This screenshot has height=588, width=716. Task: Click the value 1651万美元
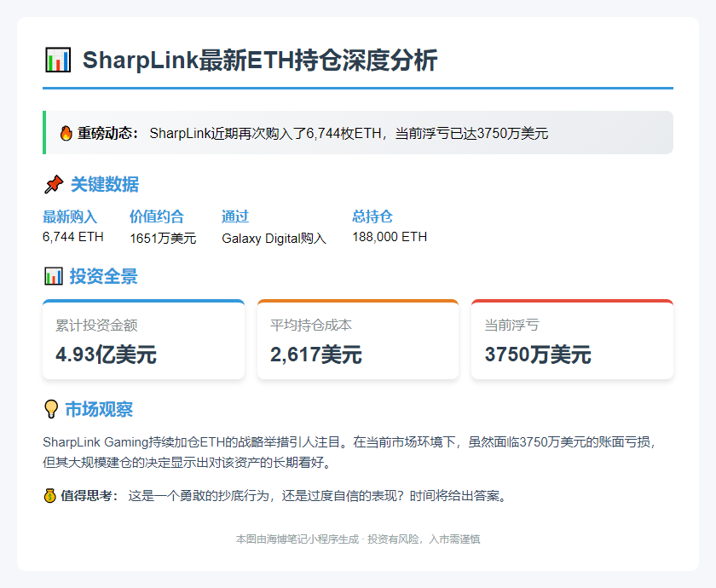click(163, 239)
